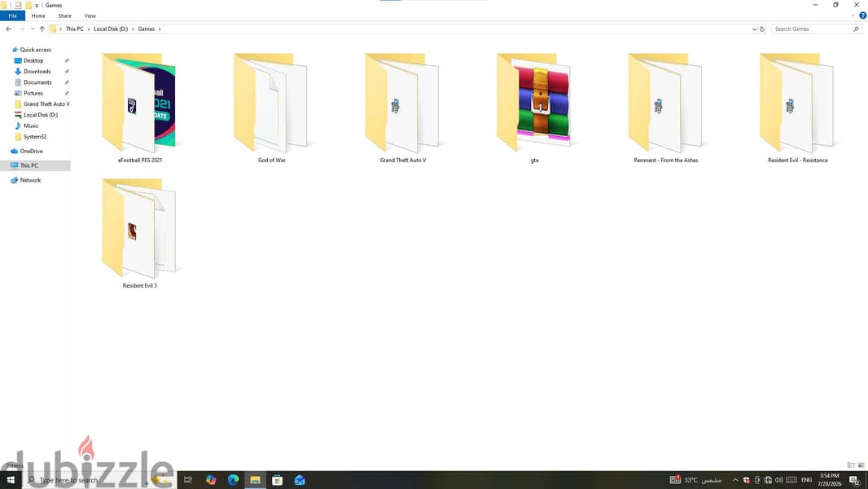Open Downloads in Quick access
The width and height of the screenshot is (868, 489).
point(37,72)
